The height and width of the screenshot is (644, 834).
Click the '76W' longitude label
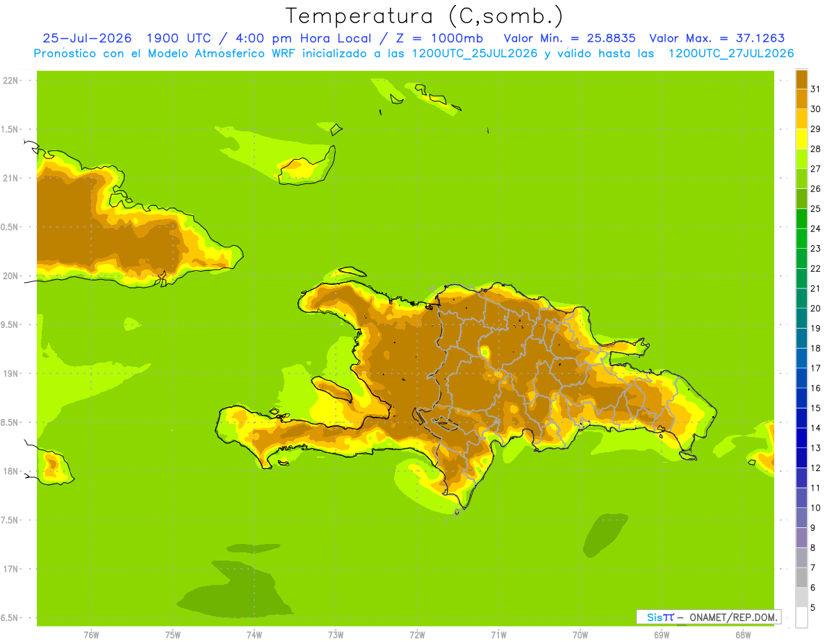[91, 635]
